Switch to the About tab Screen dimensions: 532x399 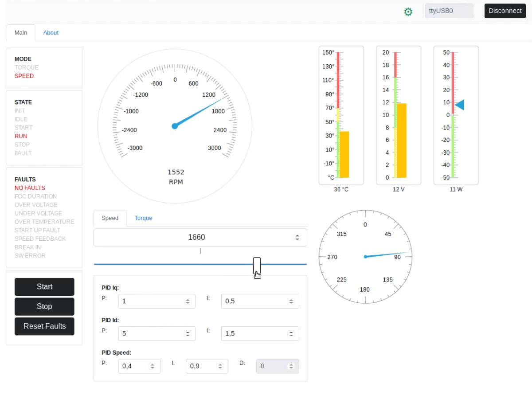(x=51, y=33)
